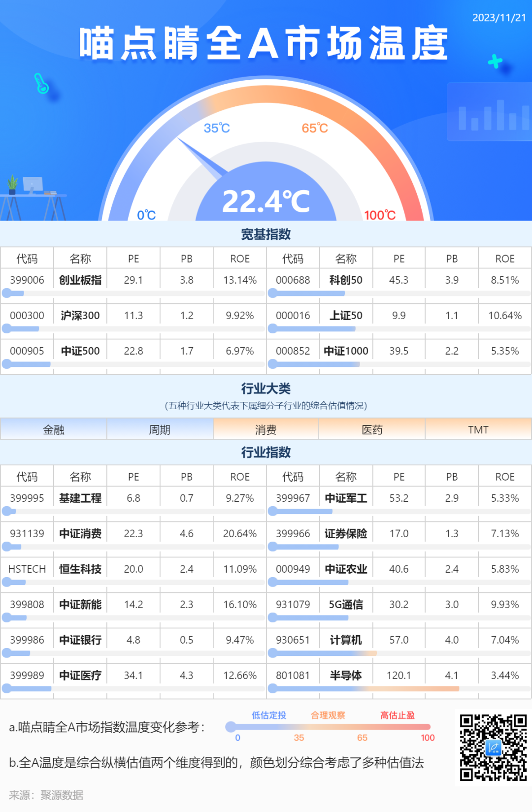Select the 医药 industry category tab
This screenshot has height=812, width=532.
(372, 429)
